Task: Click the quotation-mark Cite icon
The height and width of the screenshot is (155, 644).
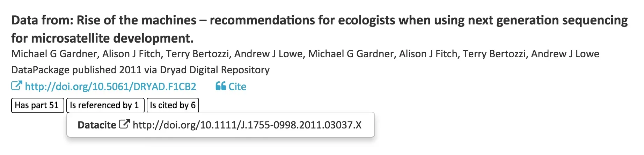Action: tap(221, 86)
